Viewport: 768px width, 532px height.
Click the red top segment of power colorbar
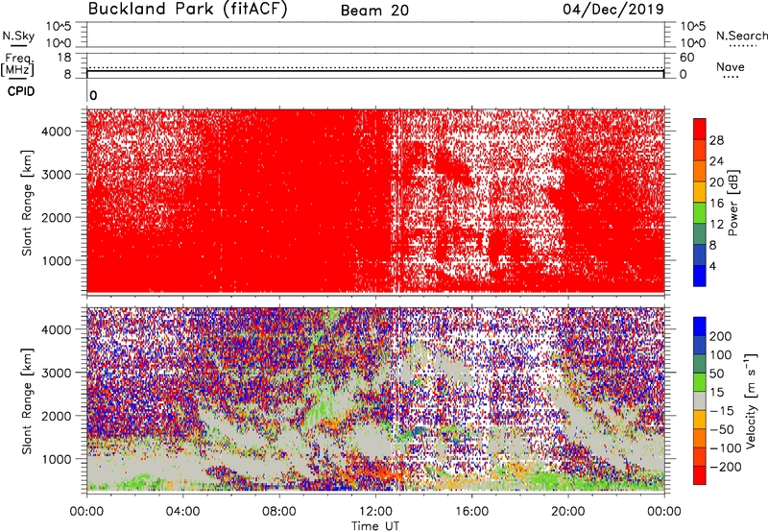(x=700, y=129)
